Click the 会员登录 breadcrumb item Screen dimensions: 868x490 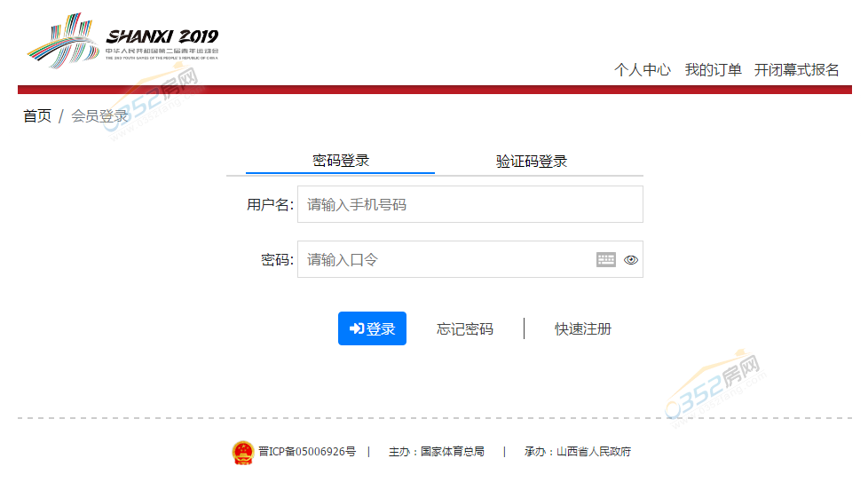(99, 116)
